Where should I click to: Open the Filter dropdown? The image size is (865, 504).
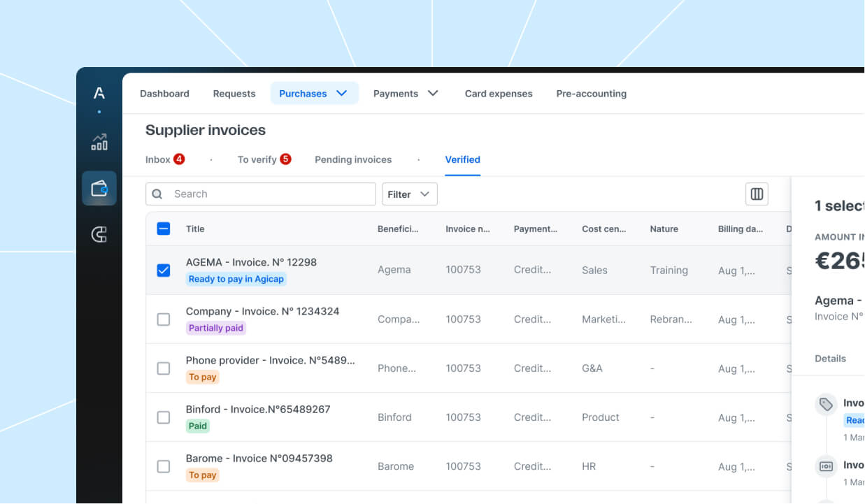point(410,194)
